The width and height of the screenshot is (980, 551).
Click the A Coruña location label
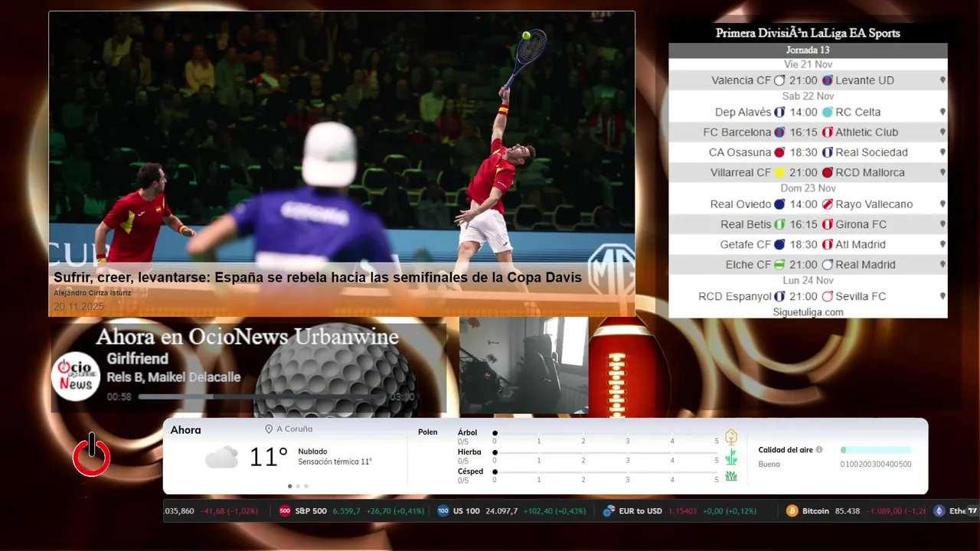[294, 429]
